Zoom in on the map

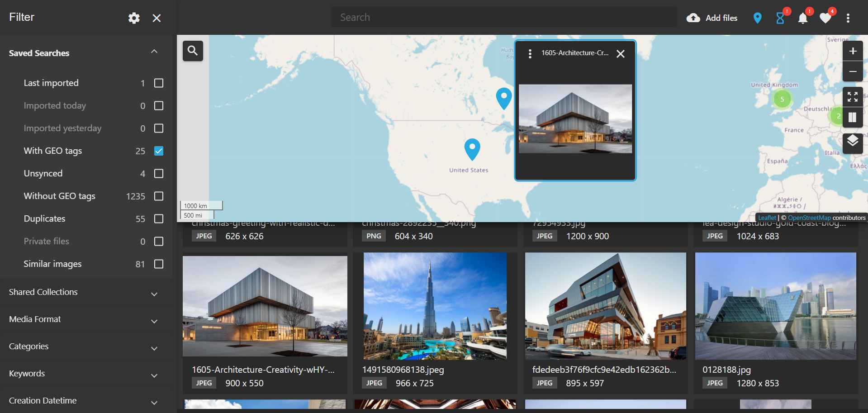(x=852, y=51)
